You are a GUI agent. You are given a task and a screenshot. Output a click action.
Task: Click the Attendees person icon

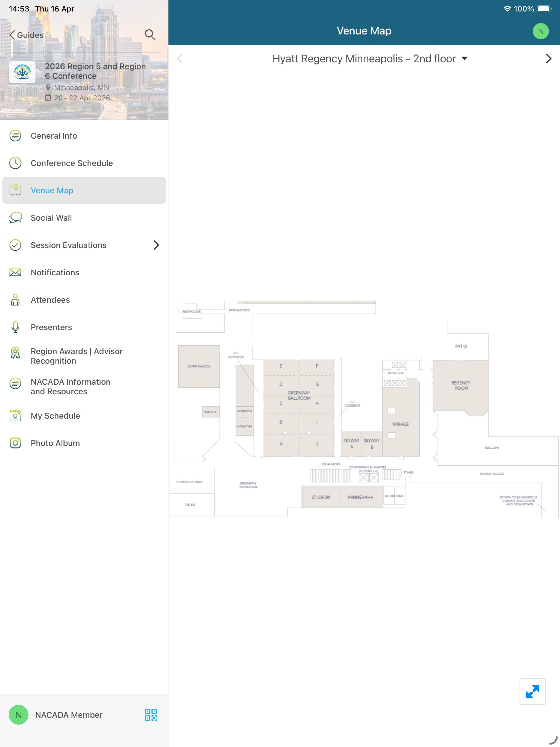pos(15,300)
